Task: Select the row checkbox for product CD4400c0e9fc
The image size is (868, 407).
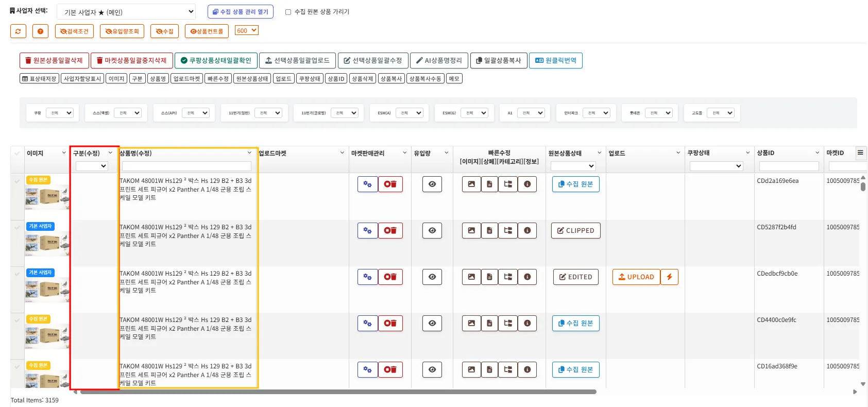Action: coord(17,320)
